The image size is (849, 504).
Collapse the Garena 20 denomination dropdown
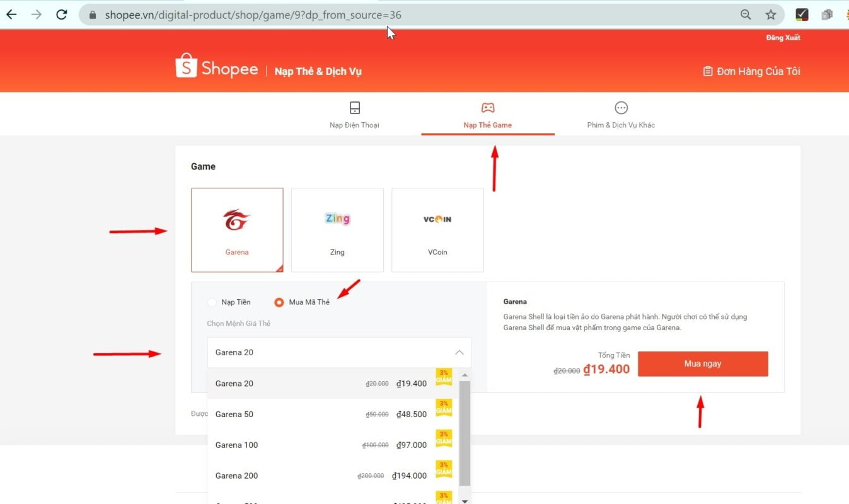click(339, 352)
